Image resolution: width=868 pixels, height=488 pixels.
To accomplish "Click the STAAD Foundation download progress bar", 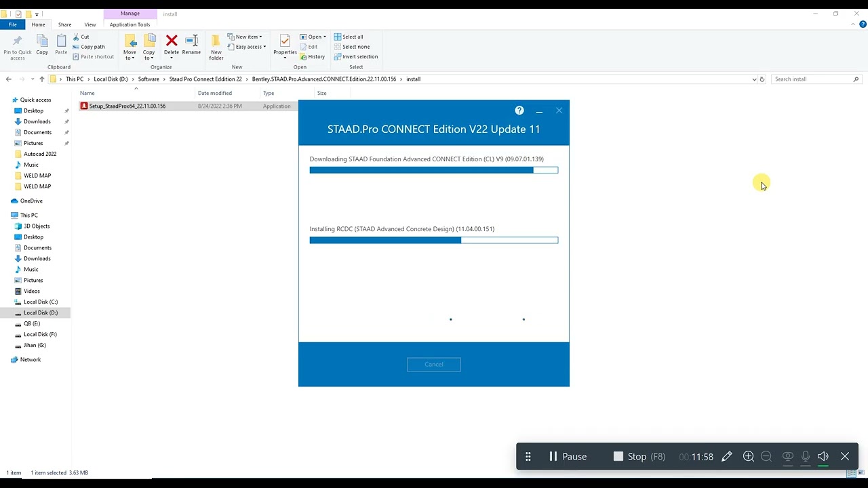I will [434, 170].
